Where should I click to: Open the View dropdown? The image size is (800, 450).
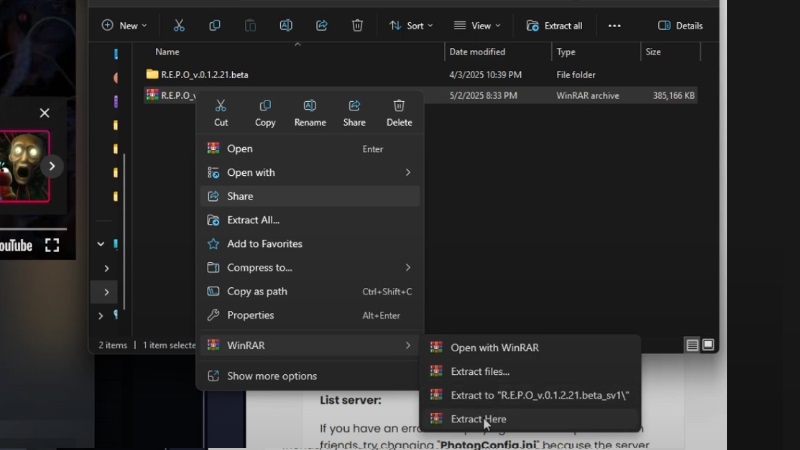pos(477,26)
